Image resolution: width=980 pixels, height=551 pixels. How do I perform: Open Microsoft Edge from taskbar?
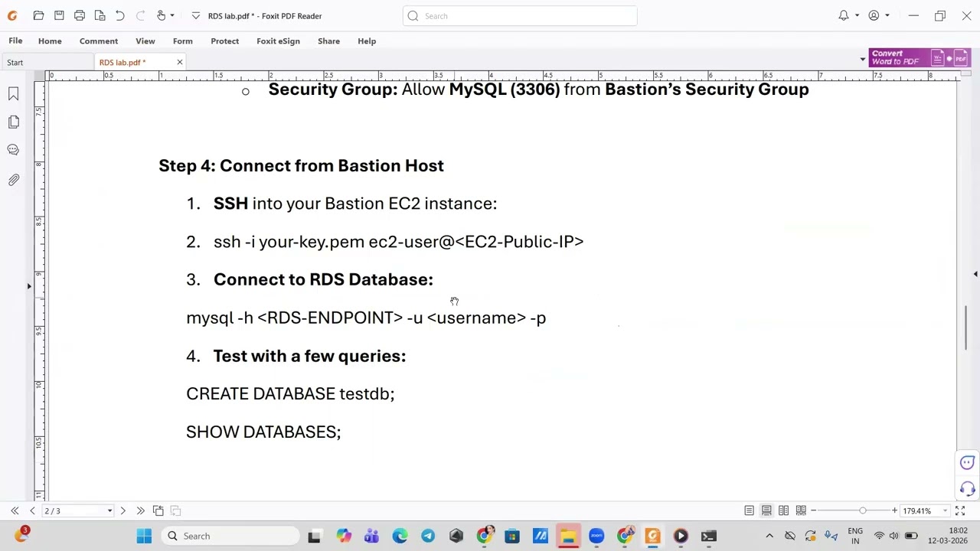[x=400, y=536]
